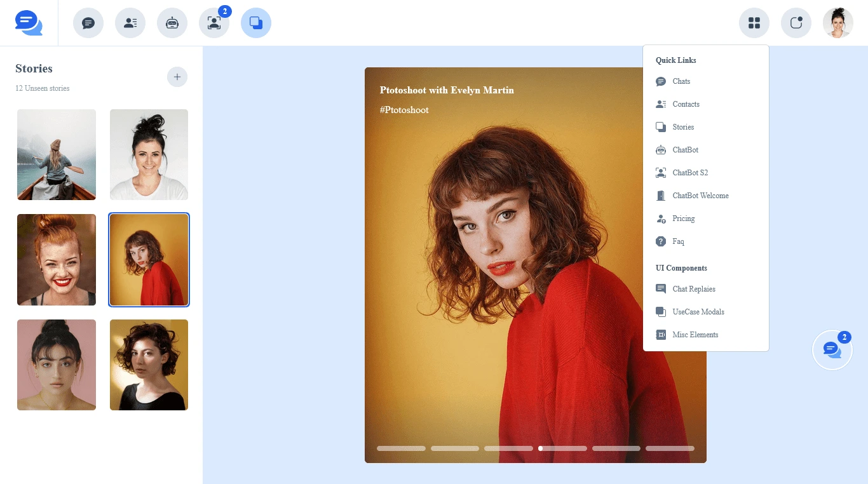Jump to second story progress segment
The image size is (868, 484).
point(455,448)
